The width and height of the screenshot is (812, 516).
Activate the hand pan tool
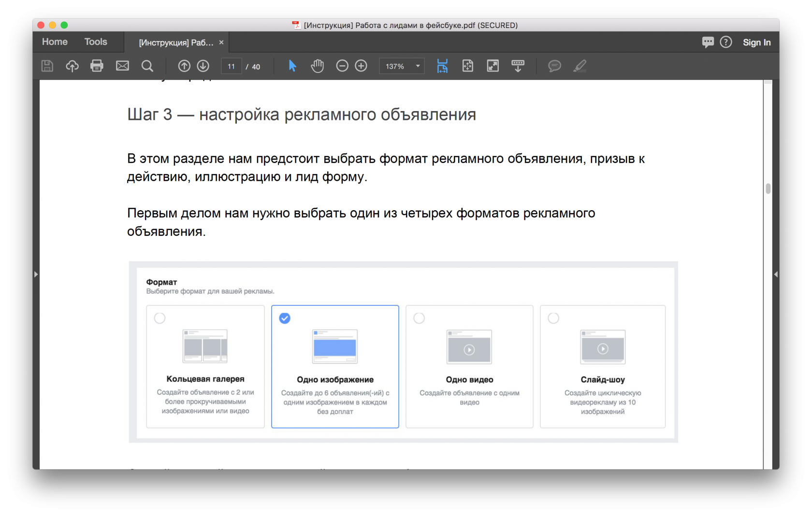click(317, 66)
